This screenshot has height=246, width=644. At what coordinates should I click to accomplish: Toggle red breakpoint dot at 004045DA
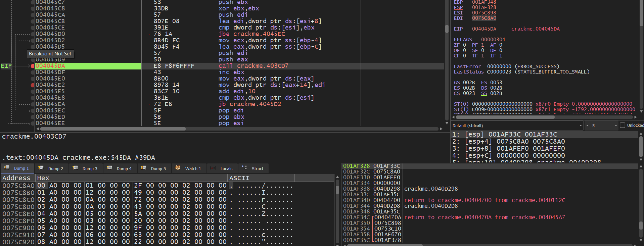click(x=33, y=66)
